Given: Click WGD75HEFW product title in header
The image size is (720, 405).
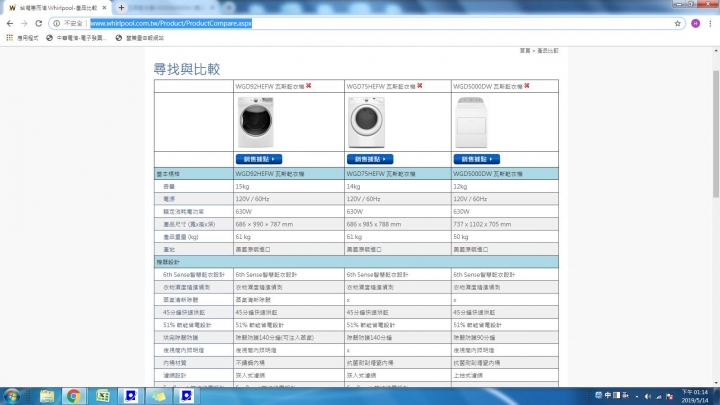Looking at the screenshot, I should pos(381,86).
